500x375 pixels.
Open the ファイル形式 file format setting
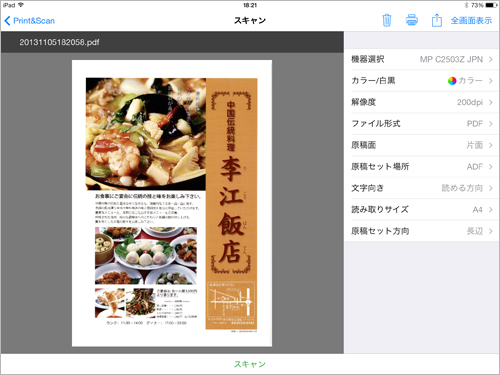pos(422,124)
